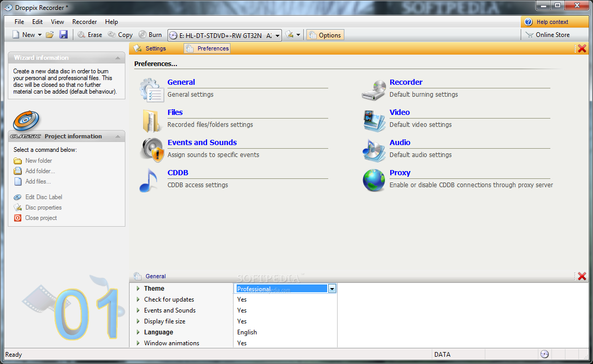Click the Add folder... command
The width and height of the screenshot is (593, 364).
tap(40, 171)
